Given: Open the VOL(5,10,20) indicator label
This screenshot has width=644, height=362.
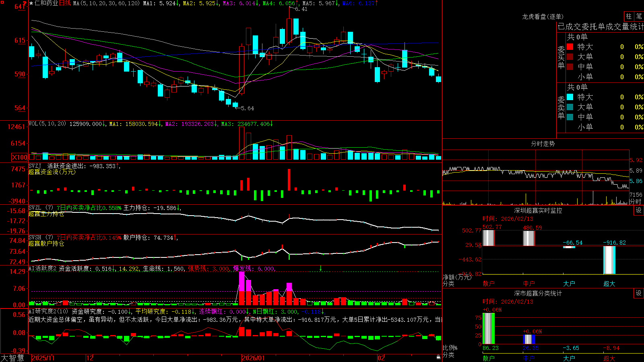Looking at the screenshot, I should pyautogui.click(x=47, y=124).
